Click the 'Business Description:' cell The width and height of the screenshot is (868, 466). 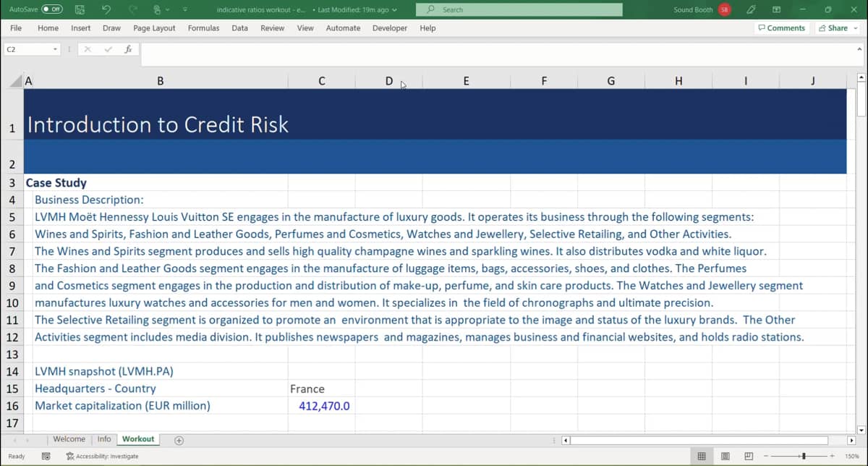[89, 200]
